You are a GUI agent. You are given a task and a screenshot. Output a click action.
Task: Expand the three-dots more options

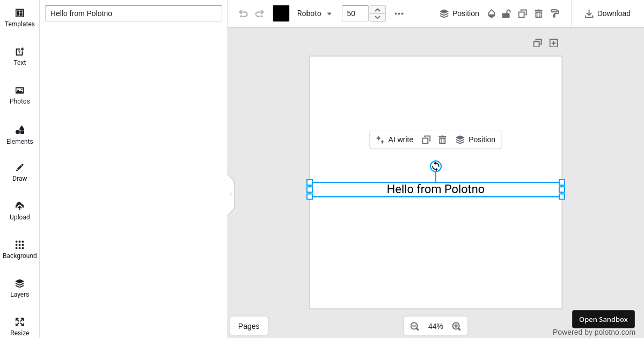tap(399, 13)
